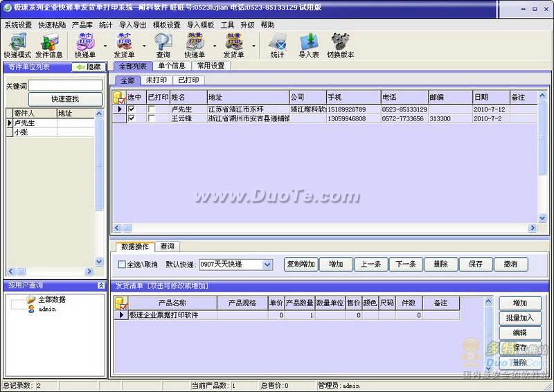Screen dimensions: 554x392
Task: Open dropdown arrow beside batch-print 快递单
Action: 215,46
